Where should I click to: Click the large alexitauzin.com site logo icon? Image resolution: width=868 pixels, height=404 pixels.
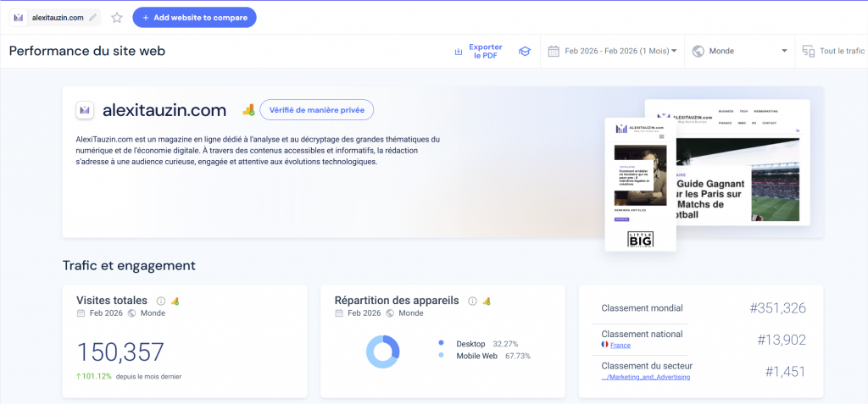point(85,110)
